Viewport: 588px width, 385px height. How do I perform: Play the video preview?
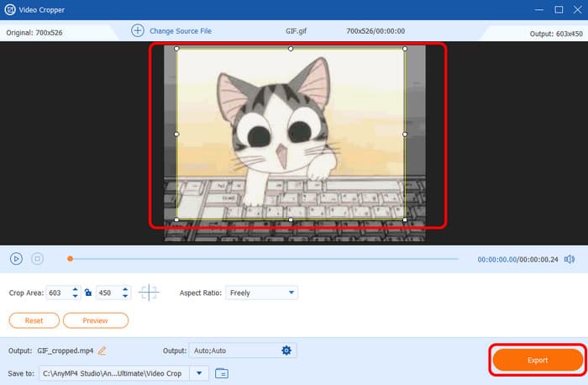16,259
